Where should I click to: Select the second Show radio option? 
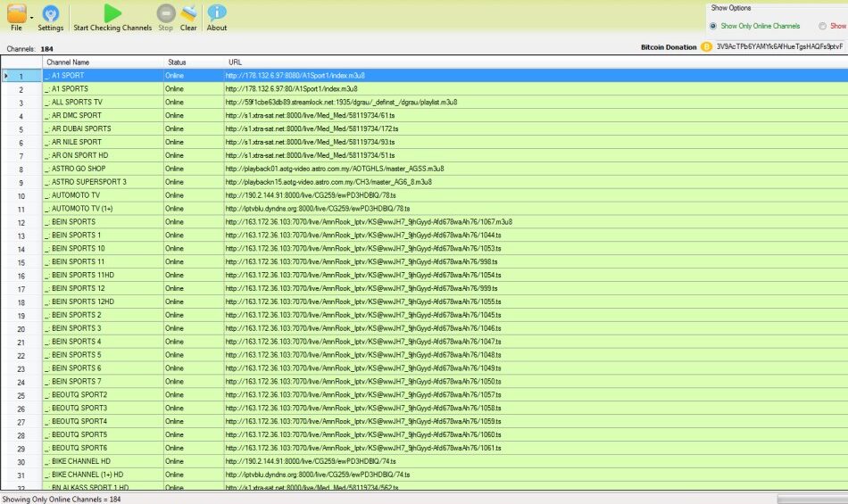click(x=822, y=26)
